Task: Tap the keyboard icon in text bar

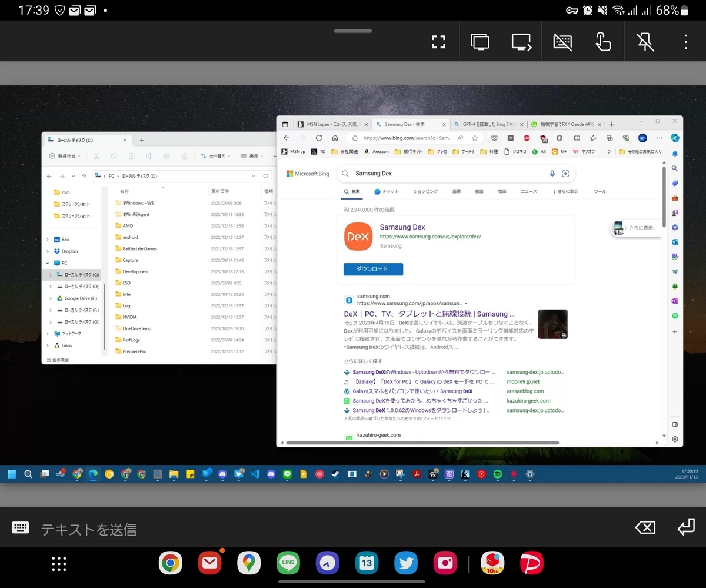Action: (21, 527)
